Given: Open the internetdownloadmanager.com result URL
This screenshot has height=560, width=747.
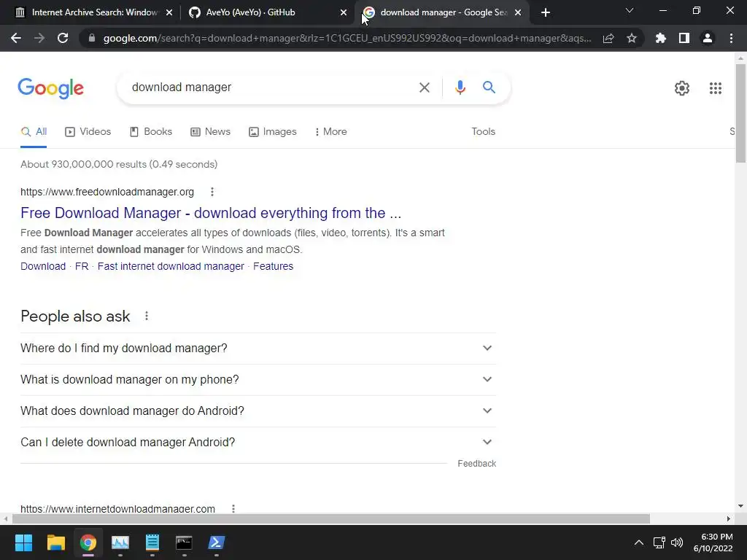Looking at the screenshot, I should coord(117,508).
